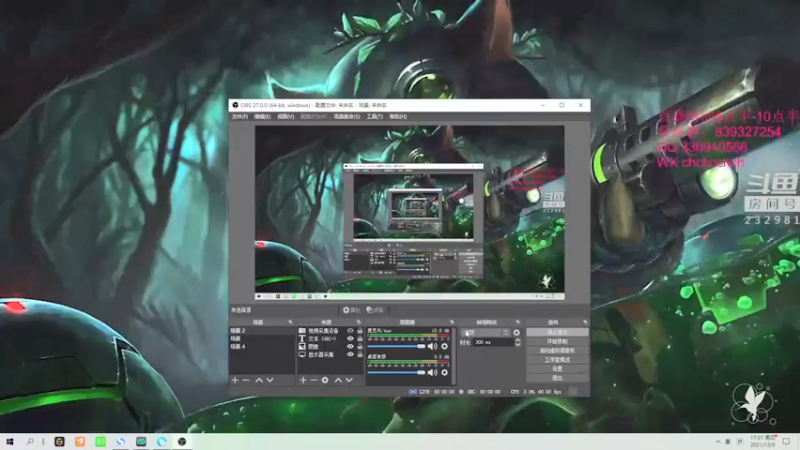Open the notification center icon

point(786,442)
